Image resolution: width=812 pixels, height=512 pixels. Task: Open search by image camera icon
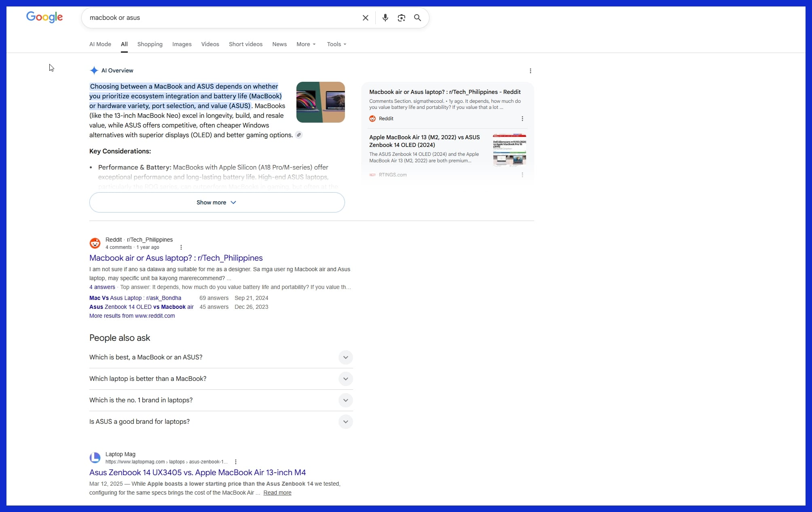[x=402, y=18]
